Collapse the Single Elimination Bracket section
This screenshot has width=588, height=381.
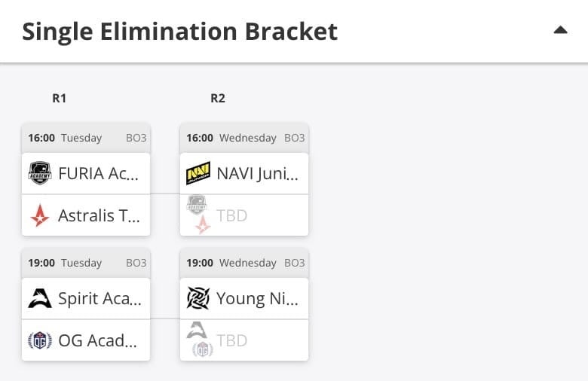point(560,30)
